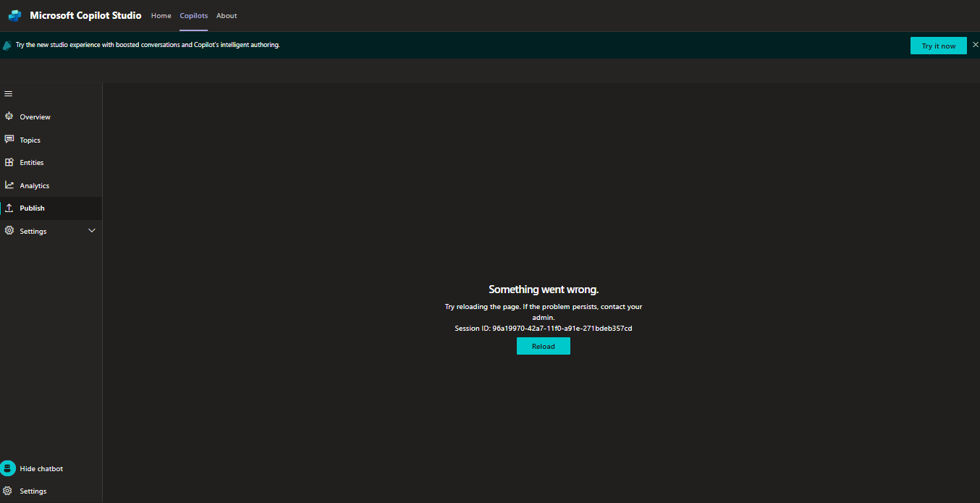The height and width of the screenshot is (503, 980).
Task: Click the Try reloading the page message
Action: point(544,312)
